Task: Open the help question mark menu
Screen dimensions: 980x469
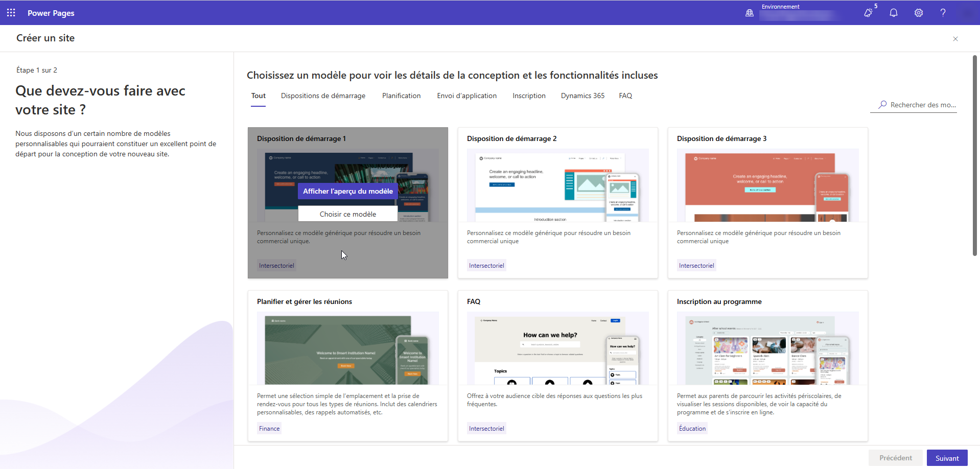Action: pos(943,13)
